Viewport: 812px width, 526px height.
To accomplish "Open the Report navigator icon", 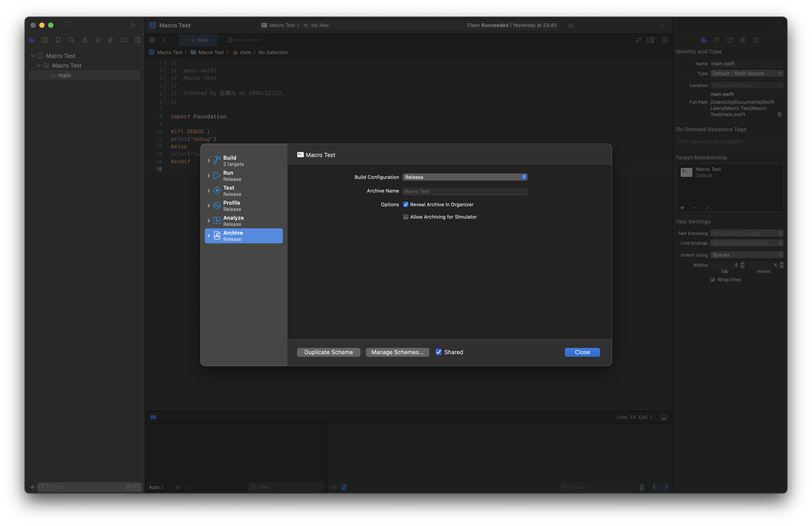I will (x=137, y=40).
